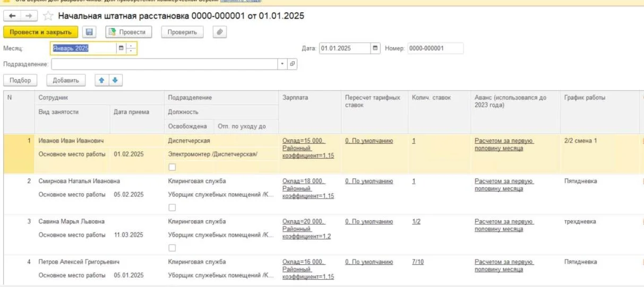Open attached files with the paperclip icon
This screenshot has height=287, width=644.
point(220,32)
